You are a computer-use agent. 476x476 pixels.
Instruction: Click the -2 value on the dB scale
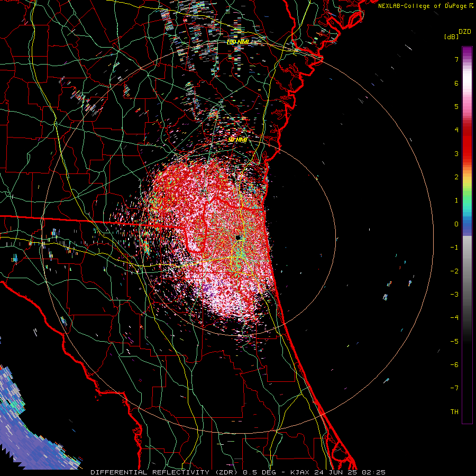point(454,271)
